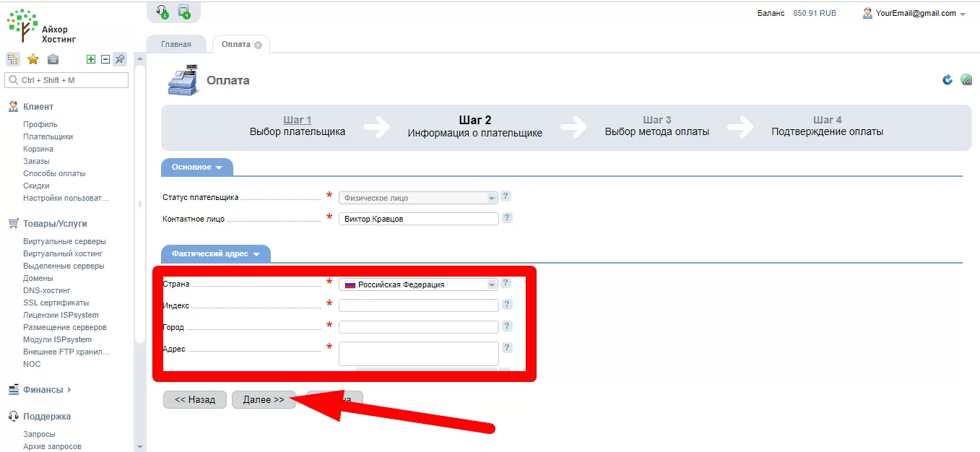Switch to the Главная tab

click(x=176, y=44)
